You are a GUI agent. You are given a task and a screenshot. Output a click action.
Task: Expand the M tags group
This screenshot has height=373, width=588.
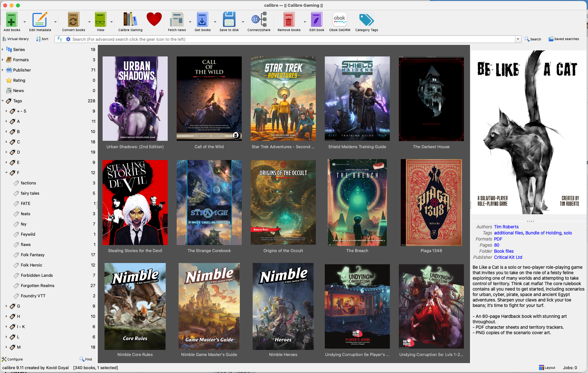[6, 347]
